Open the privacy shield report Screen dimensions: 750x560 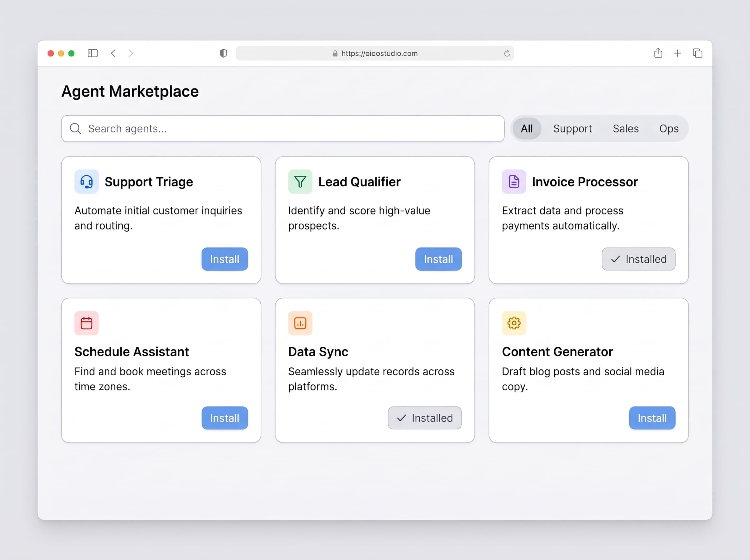[223, 53]
